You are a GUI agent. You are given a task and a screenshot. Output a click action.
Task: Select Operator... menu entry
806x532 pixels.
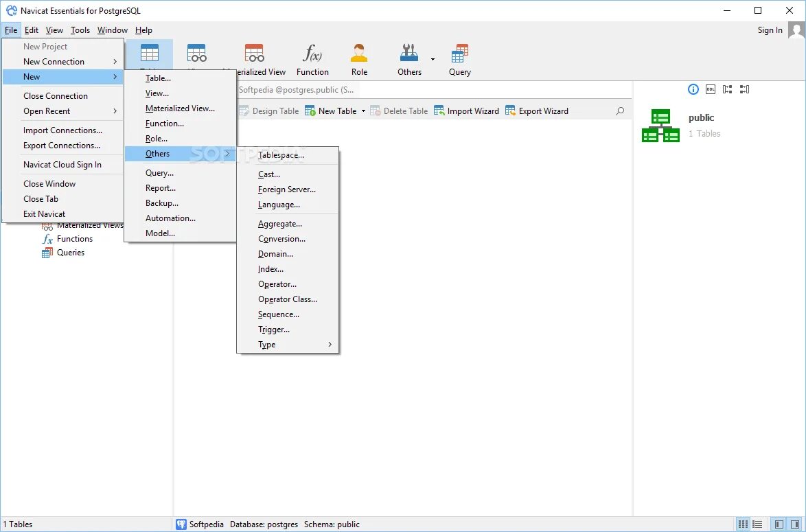point(288,284)
